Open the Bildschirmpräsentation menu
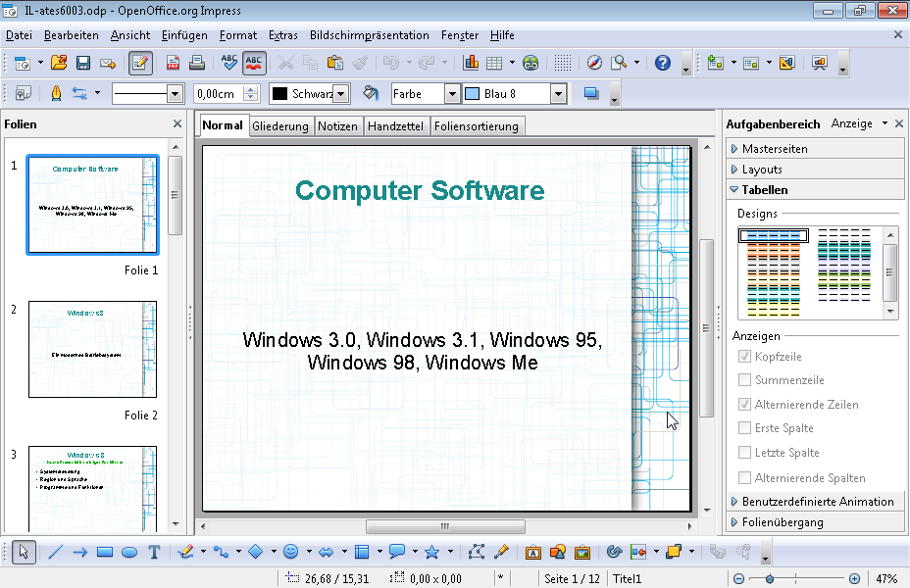The height and width of the screenshot is (588, 910). [369, 35]
